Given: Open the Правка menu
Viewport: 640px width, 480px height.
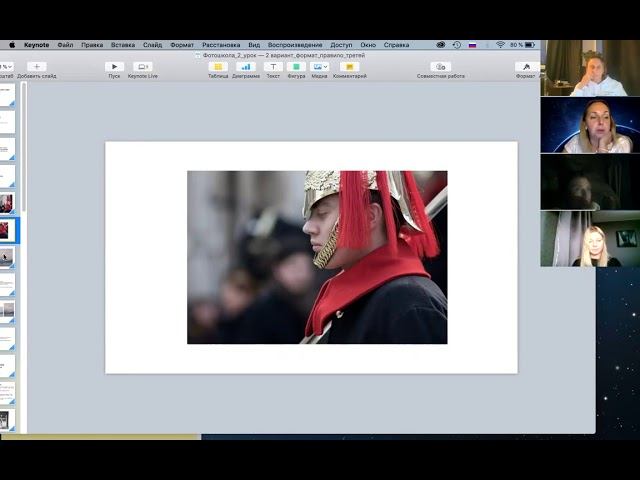Looking at the screenshot, I should coord(92,45).
